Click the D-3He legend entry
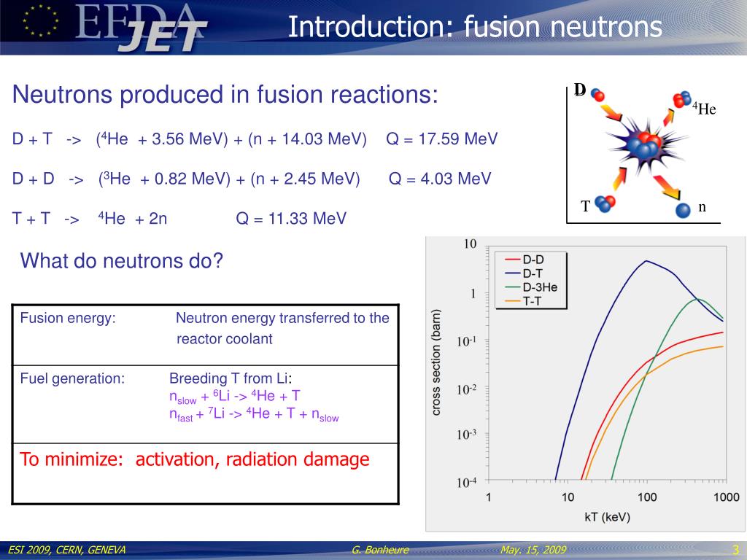This screenshot has height=560, width=747. 531,287
